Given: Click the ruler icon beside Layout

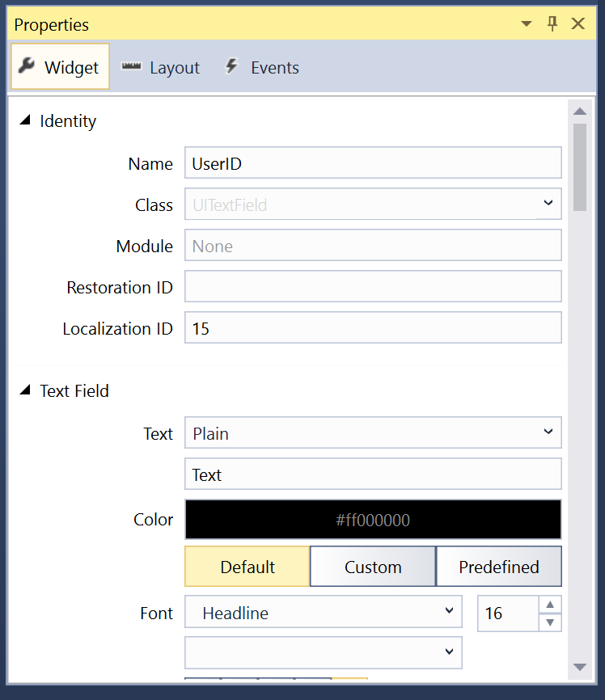Looking at the screenshot, I should [130, 67].
